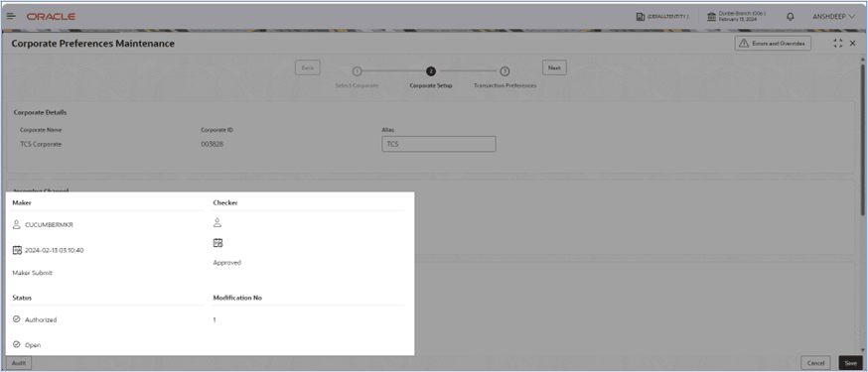This screenshot has width=868, height=372.
Task: Click the Maker user icon
Action: point(17,224)
